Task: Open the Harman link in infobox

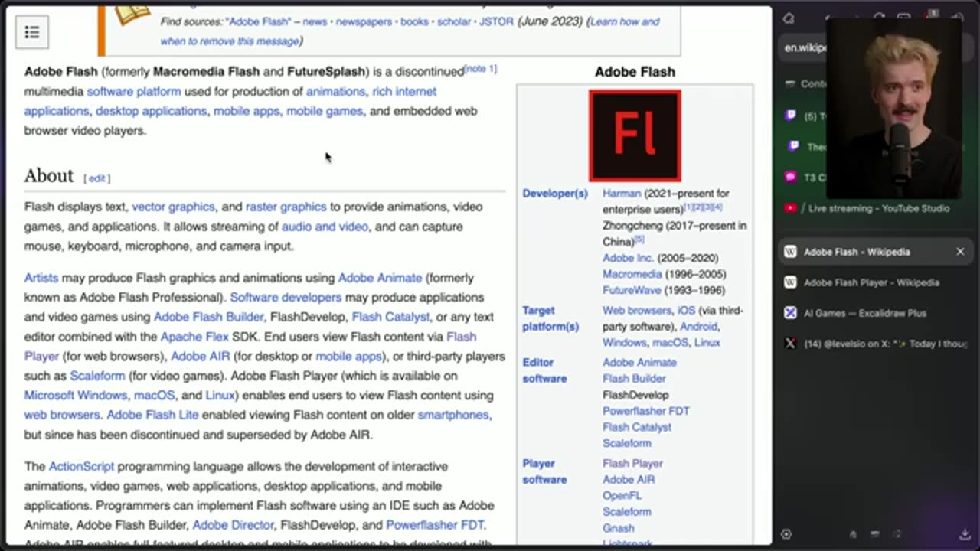Action: (x=622, y=194)
